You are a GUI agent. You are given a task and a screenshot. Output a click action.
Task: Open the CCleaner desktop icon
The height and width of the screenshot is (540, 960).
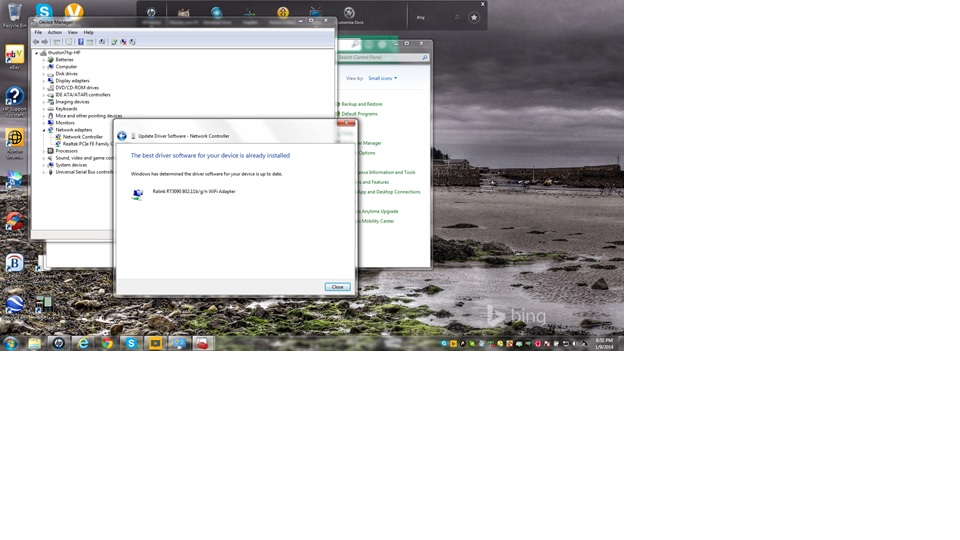pyautogui.click(x=15, y=223)
